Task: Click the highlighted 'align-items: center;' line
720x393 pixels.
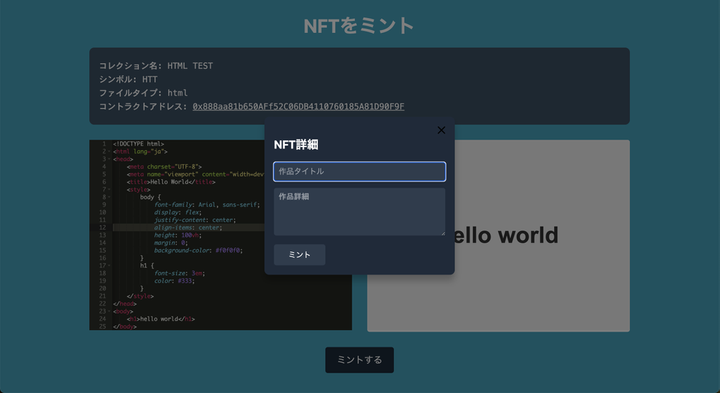Action: (188, 228)
